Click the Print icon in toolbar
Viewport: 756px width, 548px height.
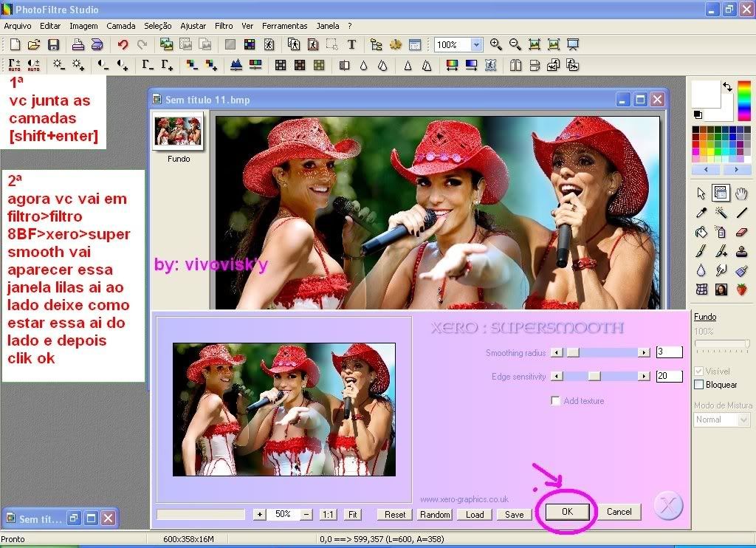[78, 45]
